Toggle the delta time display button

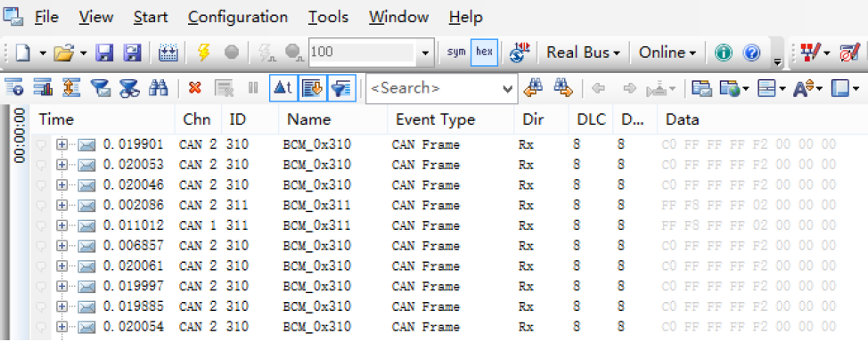[283, 87]
